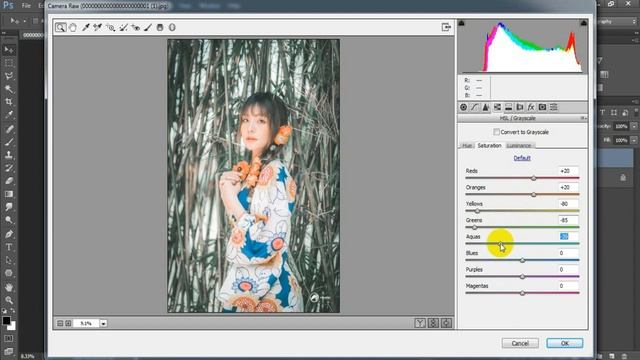The image size is (640, 360).
Task: Select the White Balance eyedropper tool
Action: click(85, 27)
